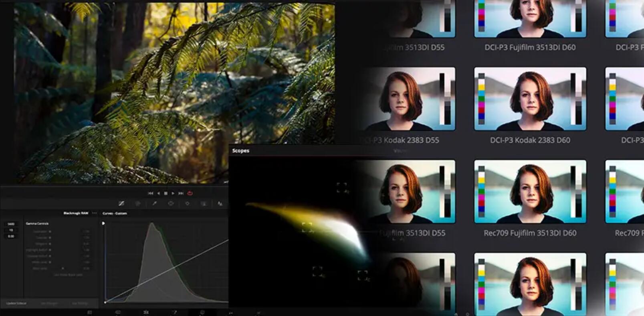The image size is (644, 316).
Task: Toggle the red Loop playback button
Action: click(190, 193)
